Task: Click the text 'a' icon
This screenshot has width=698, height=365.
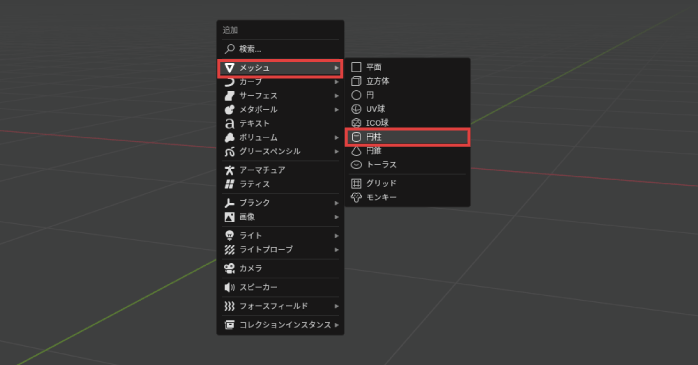Action: click(230, 123)
